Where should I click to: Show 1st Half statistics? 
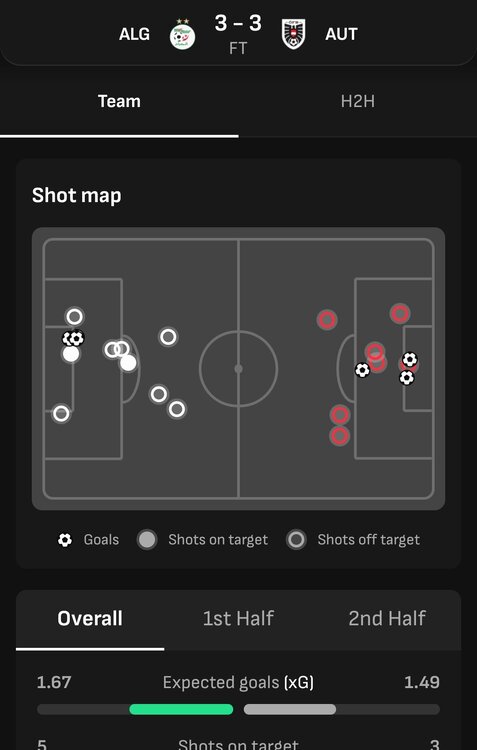[238, 618]
